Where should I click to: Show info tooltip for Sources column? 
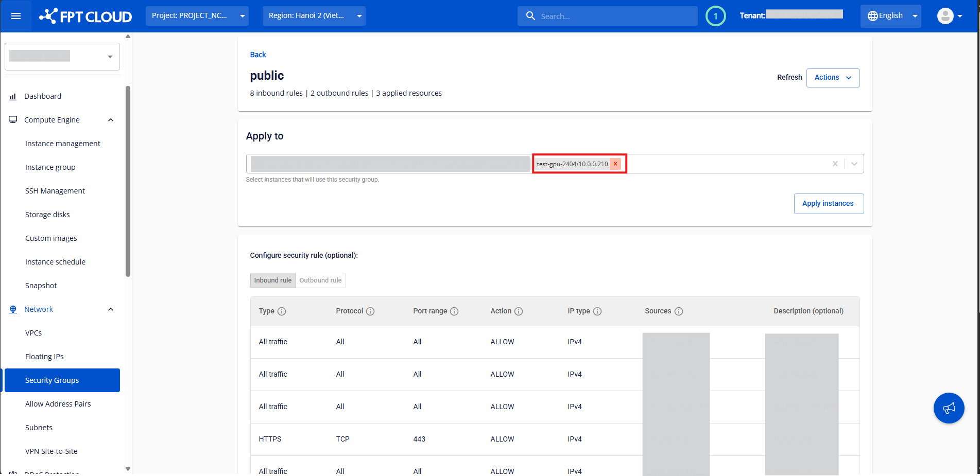click(679, 311)
